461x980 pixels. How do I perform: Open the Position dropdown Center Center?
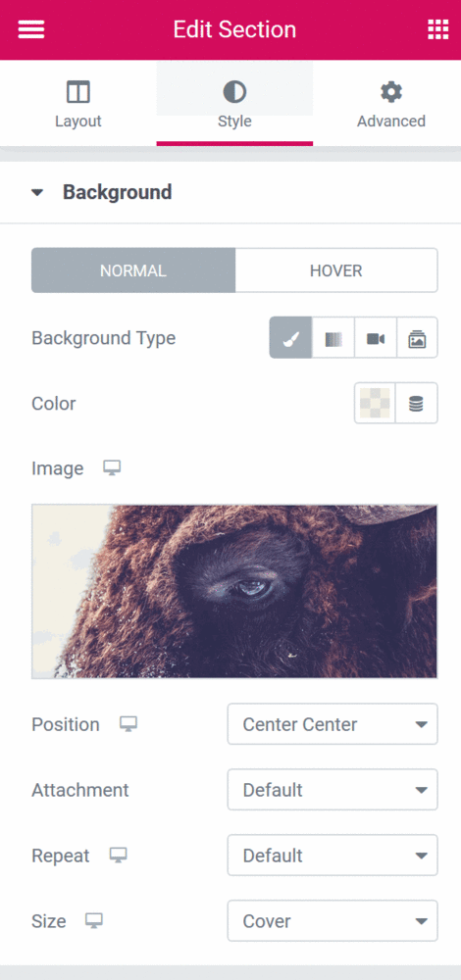333,724
